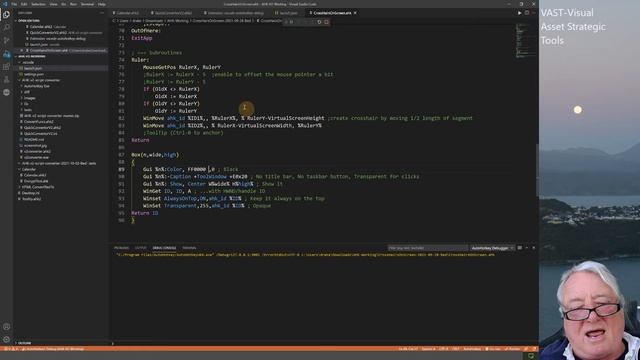Click the notifications bell in status bar

534,349
